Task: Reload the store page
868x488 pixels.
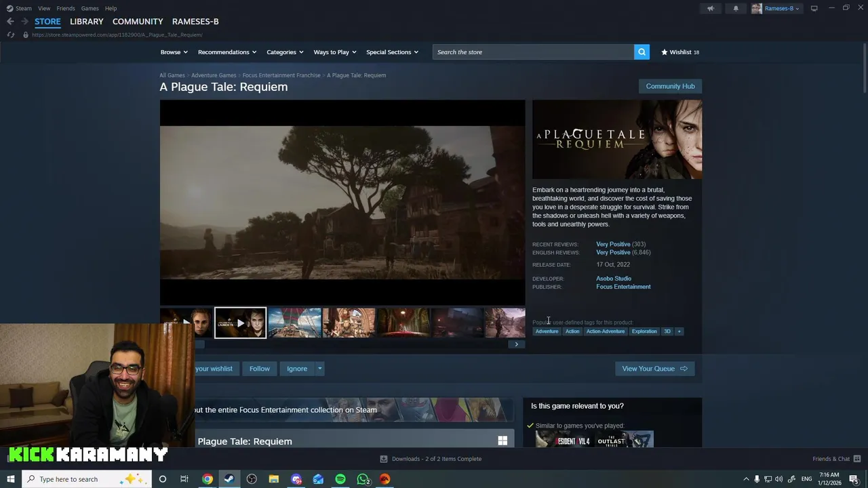Action: [x=10, y=35]
